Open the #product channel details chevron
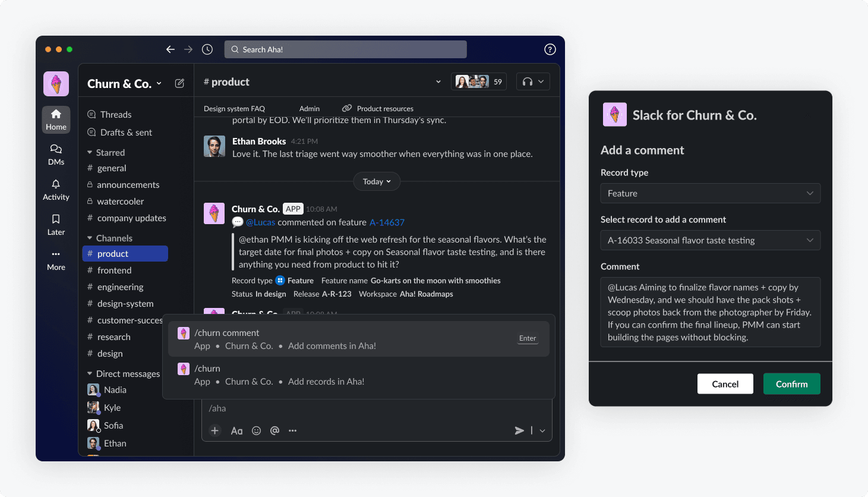The image size is (868, 497). pos(438,81)
